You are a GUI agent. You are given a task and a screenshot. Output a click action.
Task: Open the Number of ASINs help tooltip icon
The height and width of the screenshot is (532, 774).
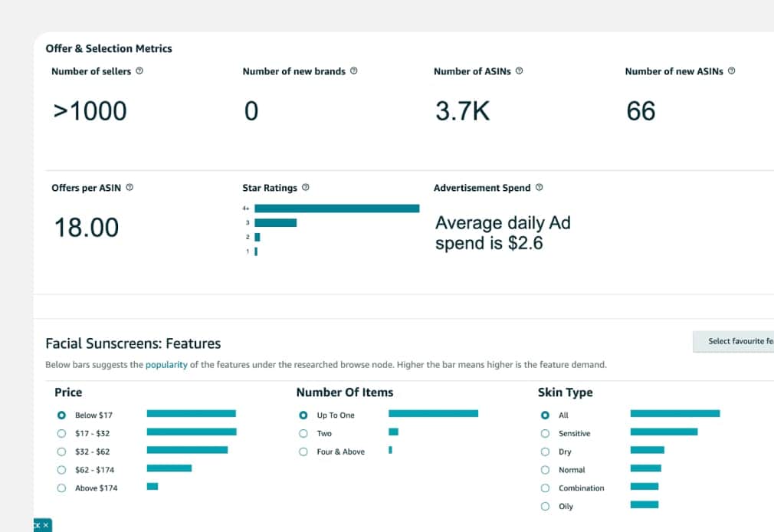tap(519, 71)
